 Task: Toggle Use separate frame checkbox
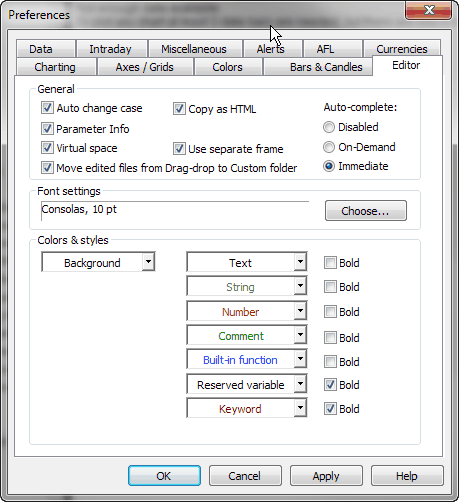[x=179, y=149]
